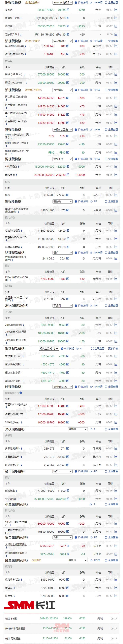The image size is (123, 644).
Task: Click the calendar icon beside 贵溪铜 average 70035
Action: click(68, 10)
